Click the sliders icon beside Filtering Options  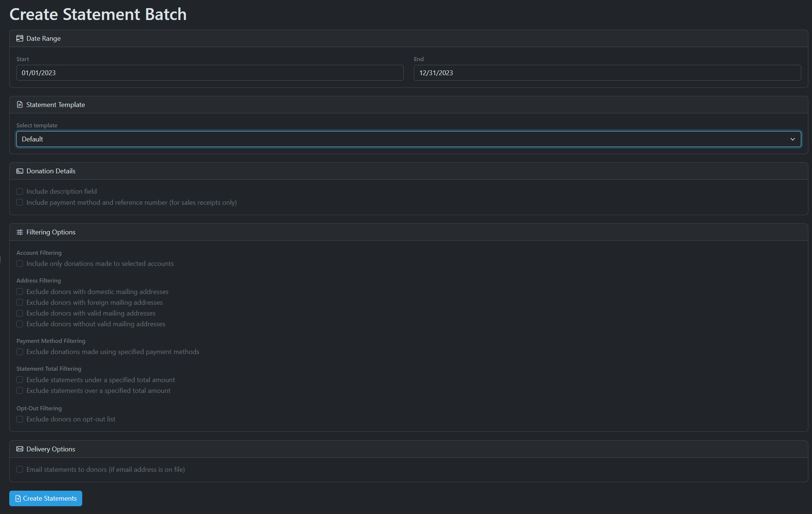coord(20,232)
